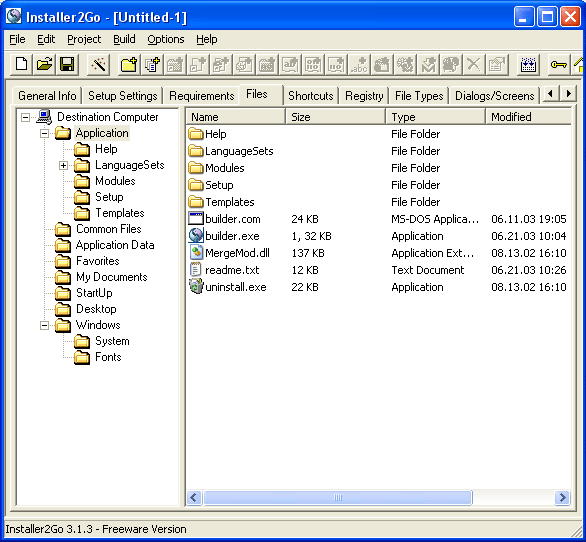The image size is (586, 542).
Task: Click the New project toolbar icon
Action: [21, 65]
